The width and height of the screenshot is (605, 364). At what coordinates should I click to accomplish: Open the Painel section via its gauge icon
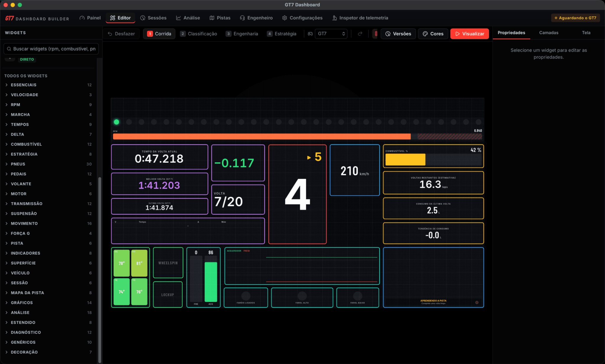pos(82,18)
